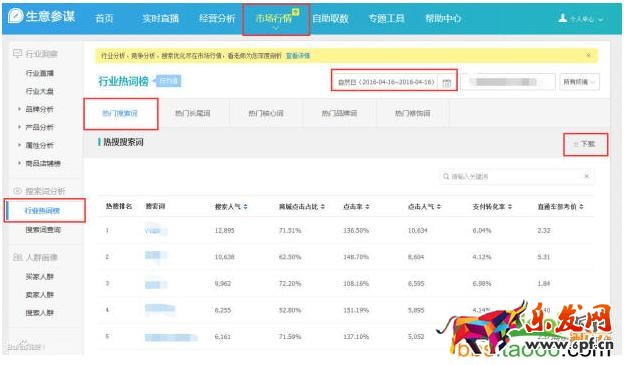The image size is (624, 365).
Task: Sort by 直通车参考价 column arrows
Action: (x=581, y=207)
